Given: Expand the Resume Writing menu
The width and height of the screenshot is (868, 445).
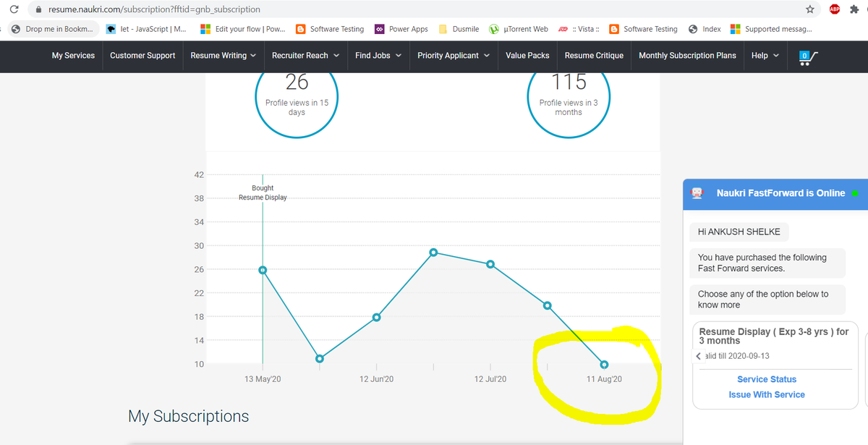Looking at the screenshot, I should pyautogui.click(x=224, y=56).
